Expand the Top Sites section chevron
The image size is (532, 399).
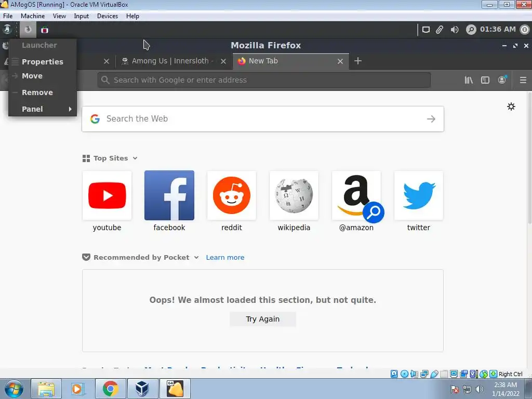pos(135,158)
